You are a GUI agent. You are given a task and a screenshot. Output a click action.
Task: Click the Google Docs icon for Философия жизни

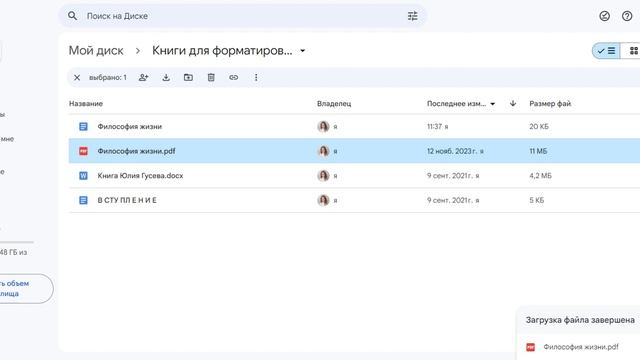83,127
